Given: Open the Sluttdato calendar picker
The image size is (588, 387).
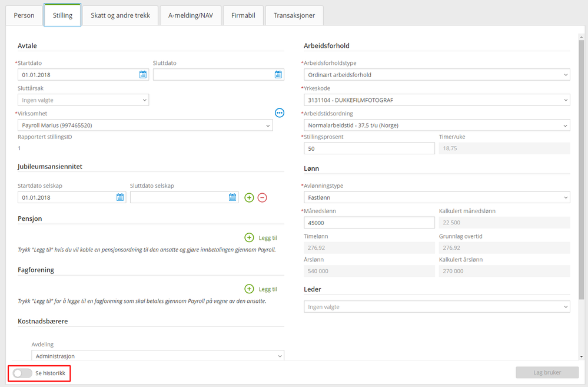Looking at the screenshot, I should [x=278, y=74].
